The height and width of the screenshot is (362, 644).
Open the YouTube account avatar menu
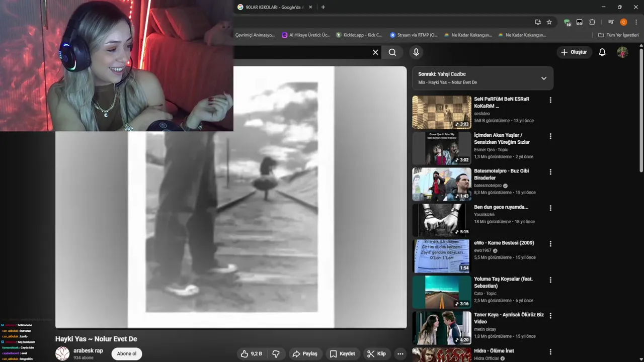point(622,52)
